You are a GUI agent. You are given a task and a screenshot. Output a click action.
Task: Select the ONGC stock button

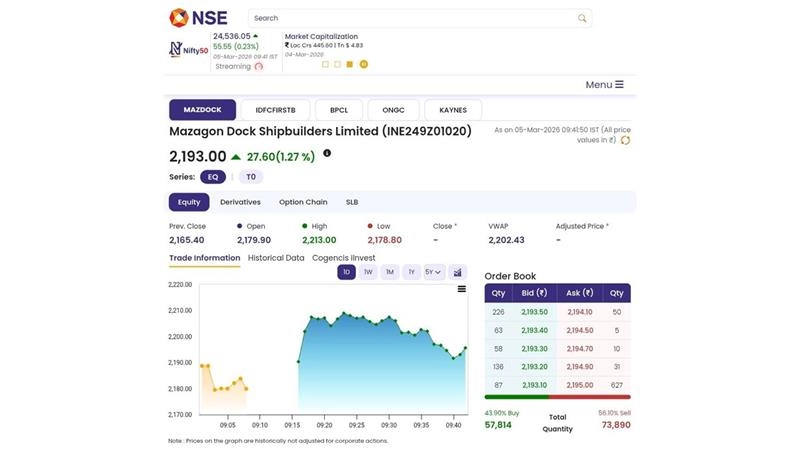393,110
